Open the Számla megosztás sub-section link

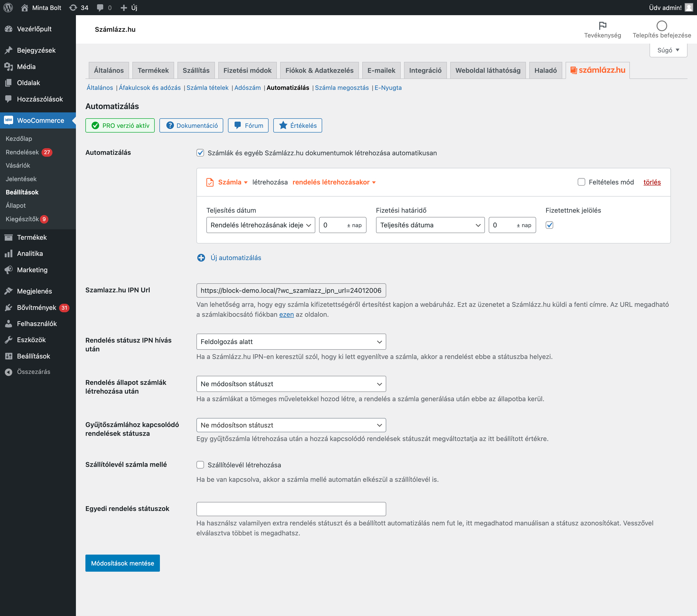tap(342, 88)
